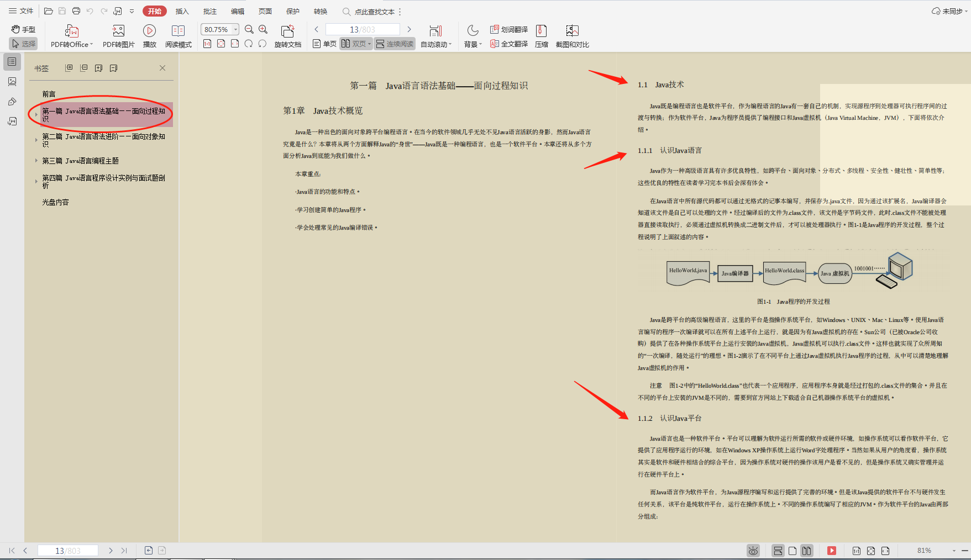Jump to first page in status bar
Screen dimensions: 971x560
pos(12,551)
